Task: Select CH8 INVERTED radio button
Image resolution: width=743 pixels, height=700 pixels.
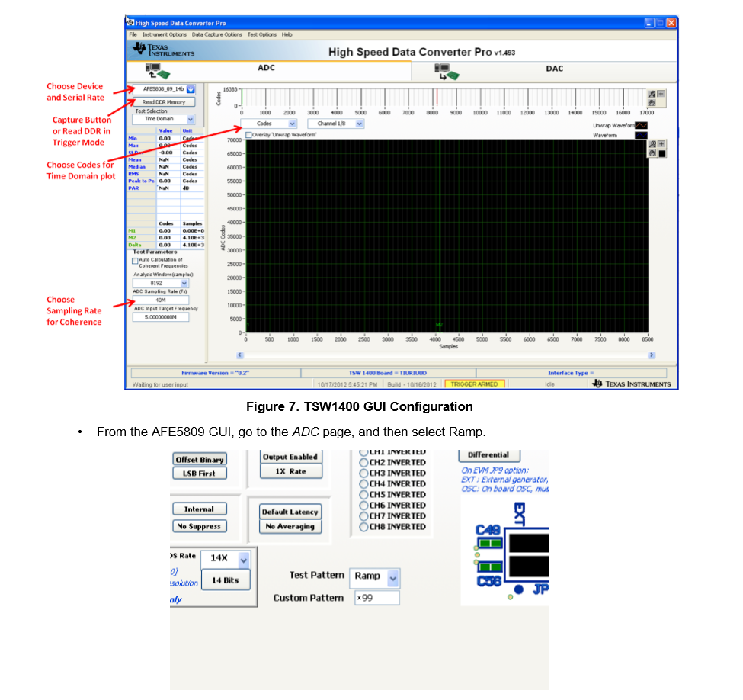Action: click(x=363, y=527)
